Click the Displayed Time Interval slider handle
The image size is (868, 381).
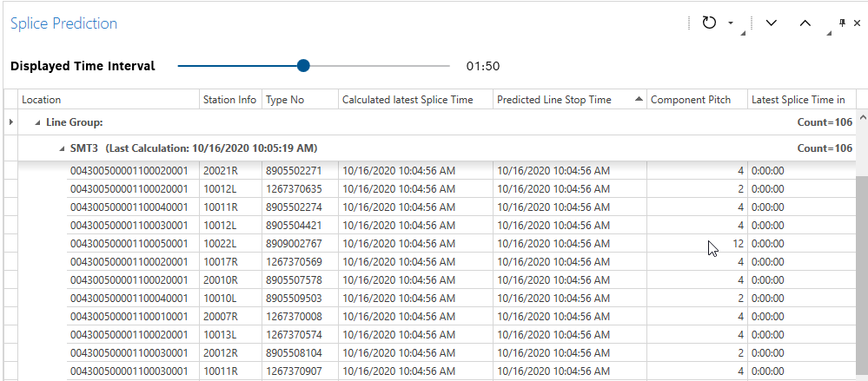[x=303, y=66]
